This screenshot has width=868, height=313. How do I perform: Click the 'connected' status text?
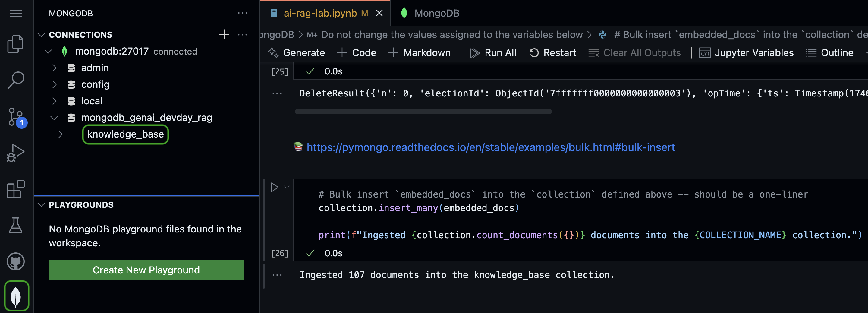pos(175,52)
